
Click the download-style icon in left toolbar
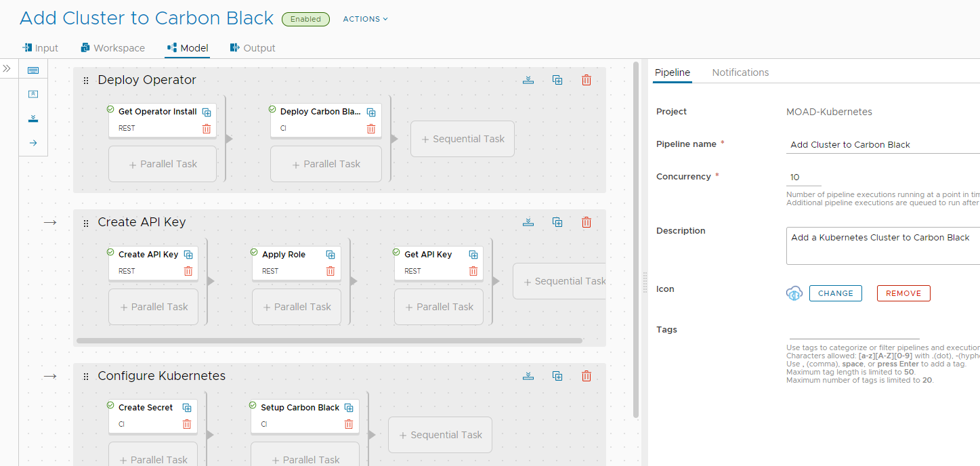point(33,119)
